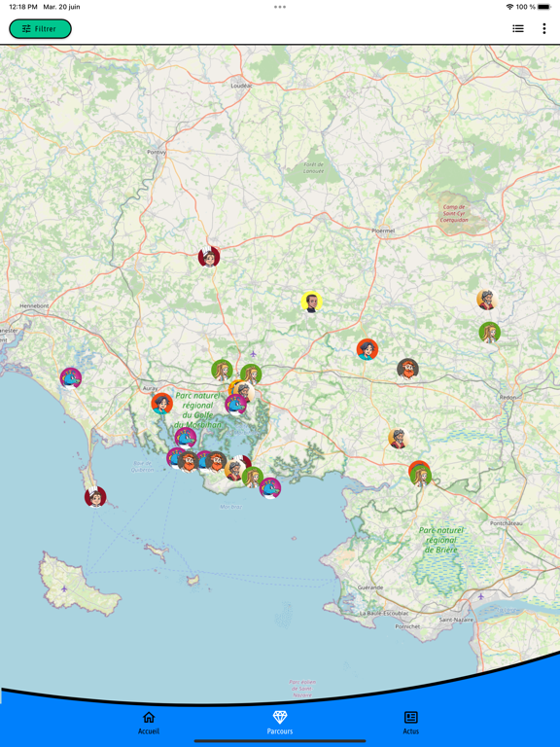The width and height of the screenshot is (560, 747).
Task: Tap the Pontchâteau town label
Action: pos(507,523)
